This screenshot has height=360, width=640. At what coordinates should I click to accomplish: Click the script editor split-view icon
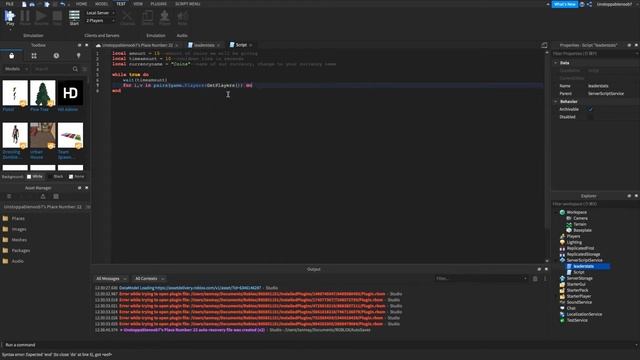point(544,45)
